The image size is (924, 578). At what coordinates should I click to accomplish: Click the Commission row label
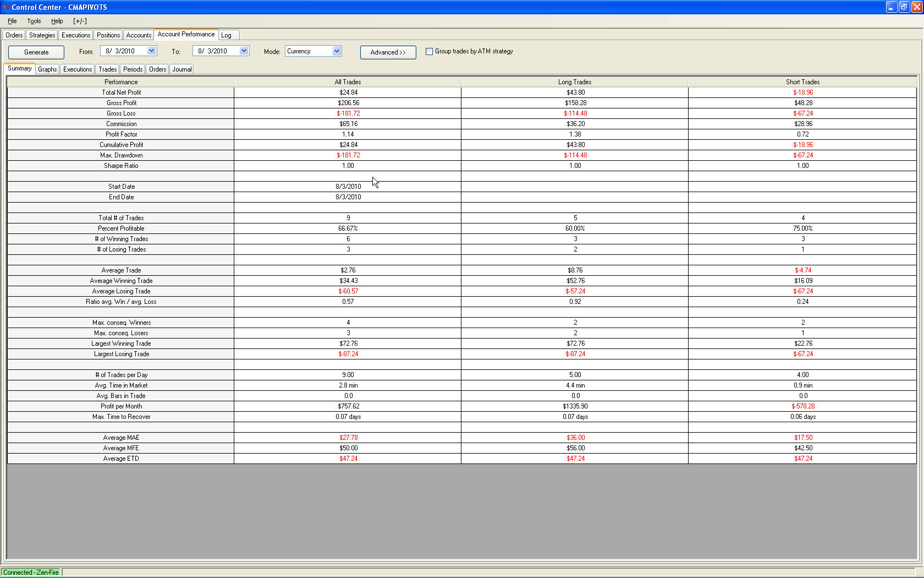[x=121, y=124]
